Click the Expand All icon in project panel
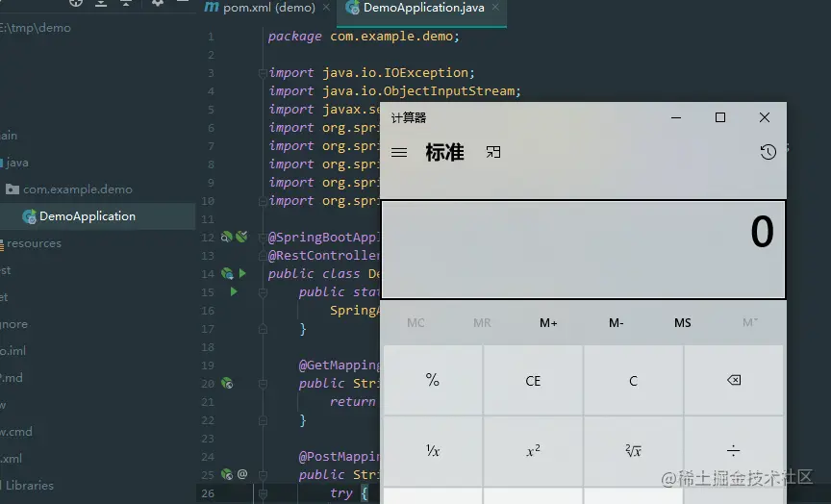831x504 pixels. click(101, 3)
